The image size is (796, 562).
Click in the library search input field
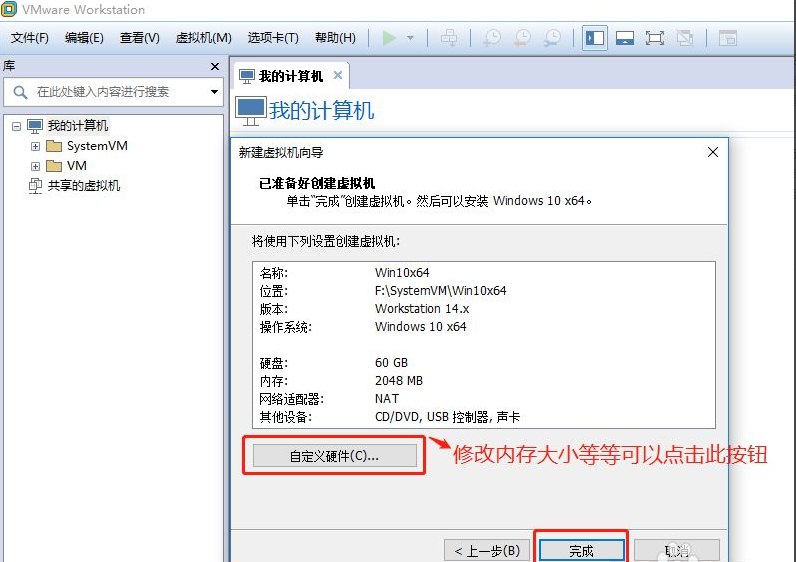115,92
